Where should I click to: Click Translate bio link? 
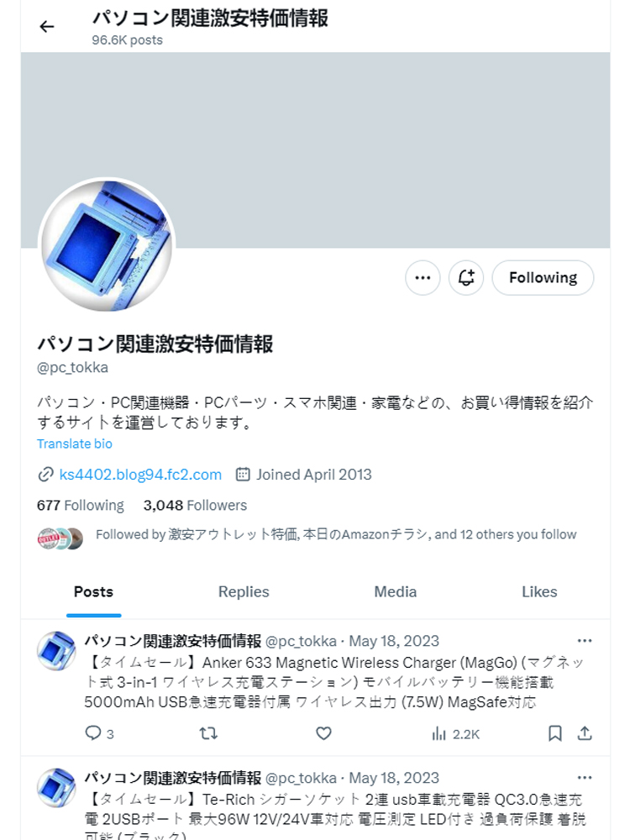[75, 444]
